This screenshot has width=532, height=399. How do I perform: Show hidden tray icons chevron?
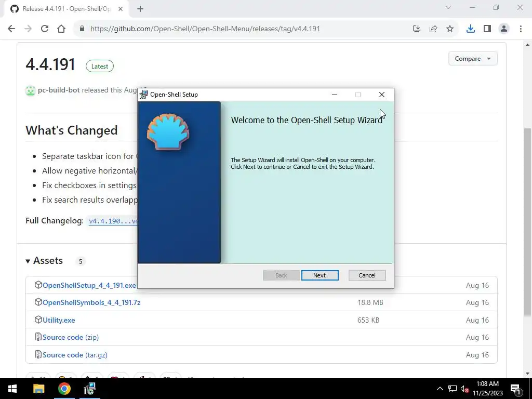coord(440,389)
